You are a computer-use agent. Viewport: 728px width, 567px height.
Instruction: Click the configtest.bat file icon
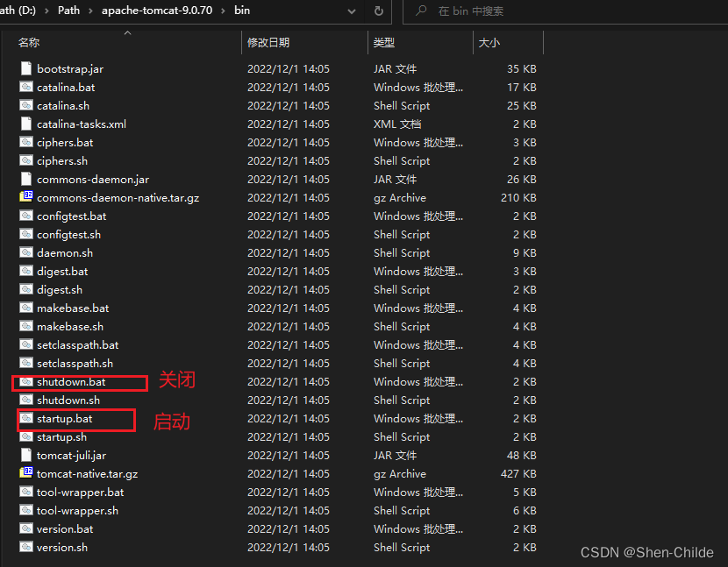tap(26, 216)
